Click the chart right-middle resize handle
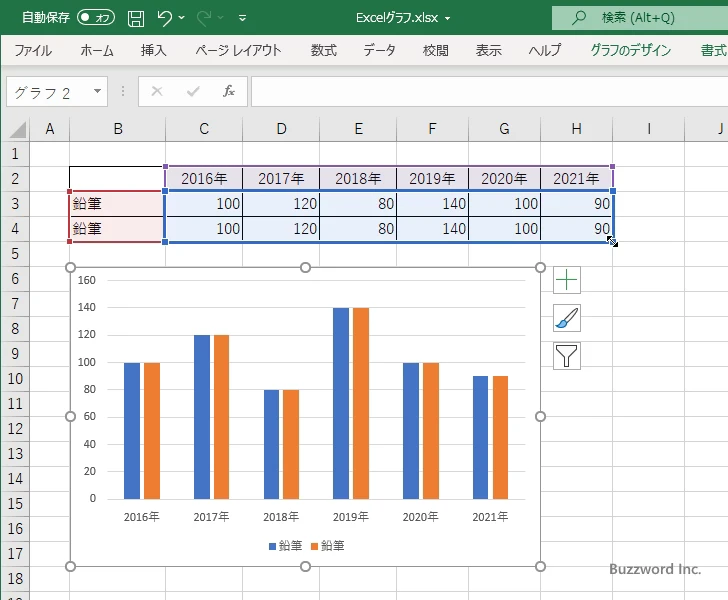The height and width of the screenshot is (600, 728). click(540, 417)
